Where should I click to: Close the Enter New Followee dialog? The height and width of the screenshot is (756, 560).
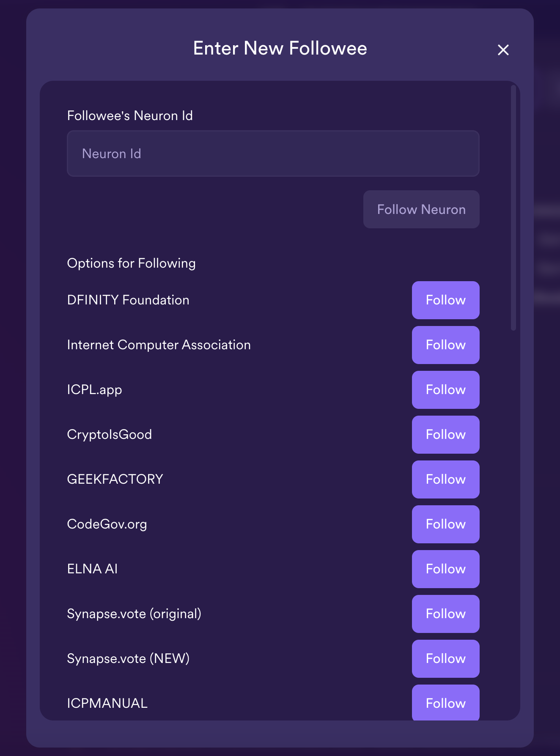[503, 50]
